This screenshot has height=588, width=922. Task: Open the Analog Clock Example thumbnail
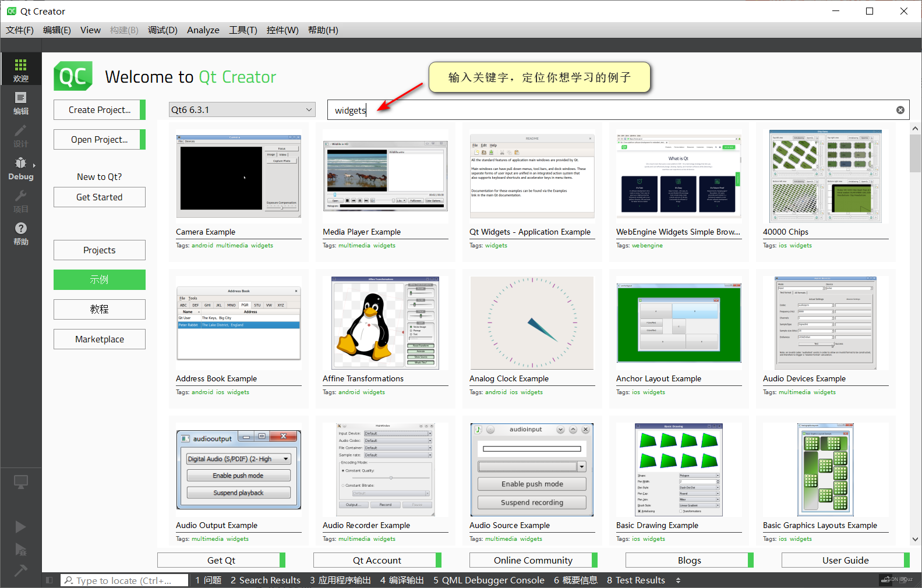[x=532, y=323]
